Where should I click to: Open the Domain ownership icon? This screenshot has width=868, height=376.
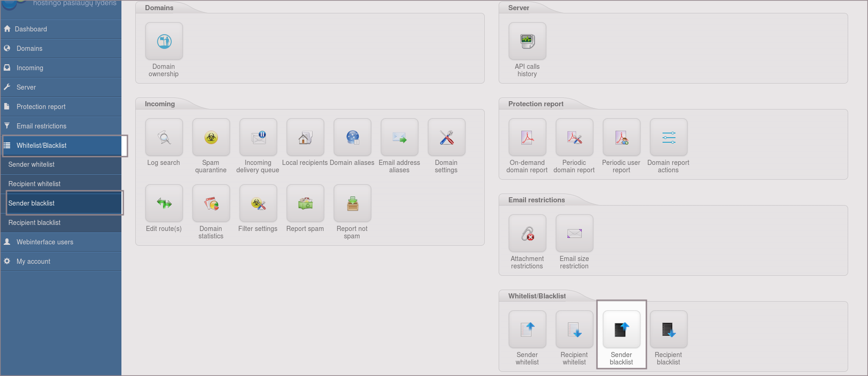pos(164,42)
